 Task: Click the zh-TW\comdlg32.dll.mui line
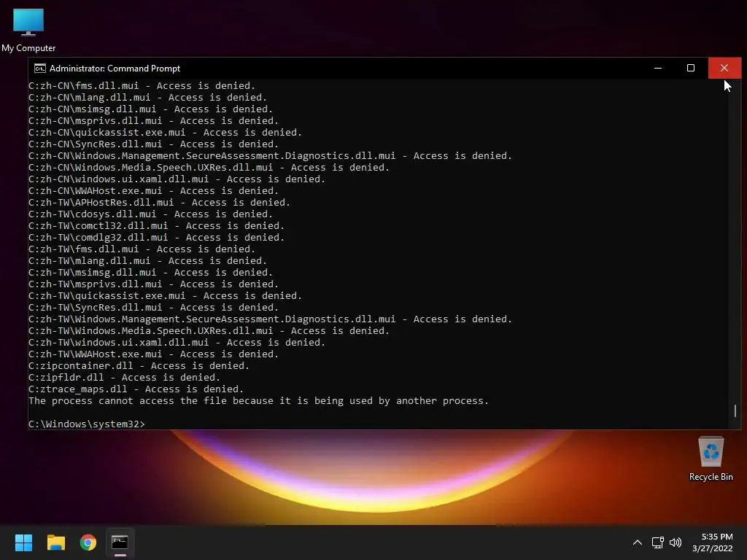click(156, 238)
